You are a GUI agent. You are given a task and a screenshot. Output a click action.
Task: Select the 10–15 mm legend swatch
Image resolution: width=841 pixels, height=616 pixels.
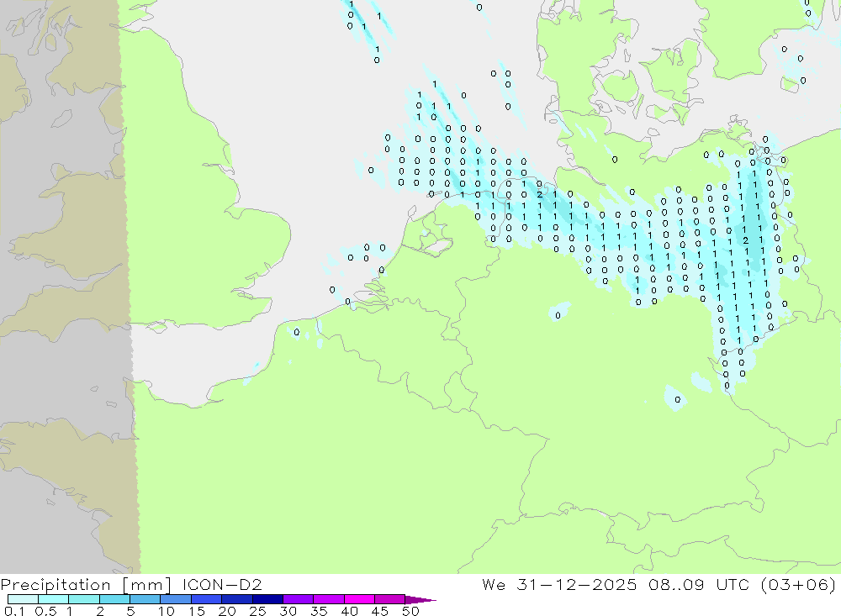[x=176, y=599]
